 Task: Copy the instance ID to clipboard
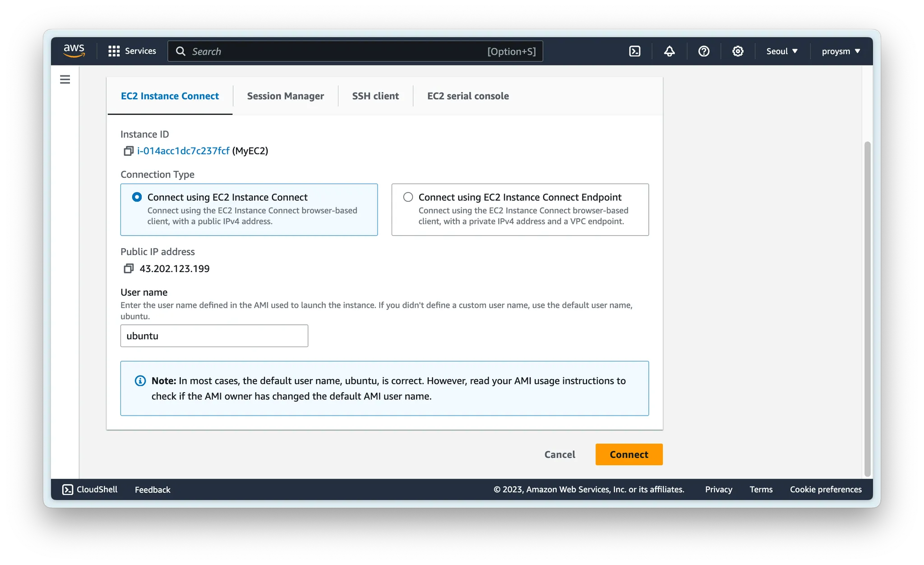[x=129, y=151]
